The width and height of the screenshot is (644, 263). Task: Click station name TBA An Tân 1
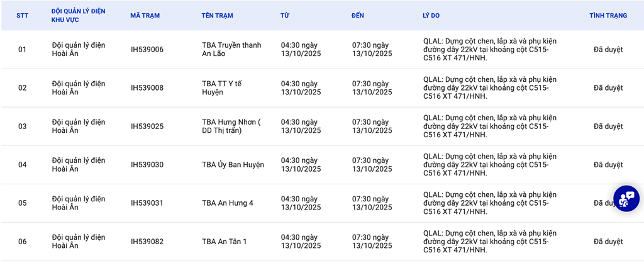pyautogui.click(x=224, y=242)
